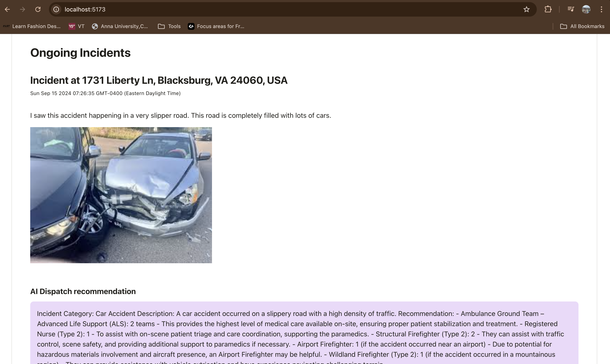Click the car accident photo
Image resolution: width=610 pixels, height=364 pixels.
click(121, 195)
